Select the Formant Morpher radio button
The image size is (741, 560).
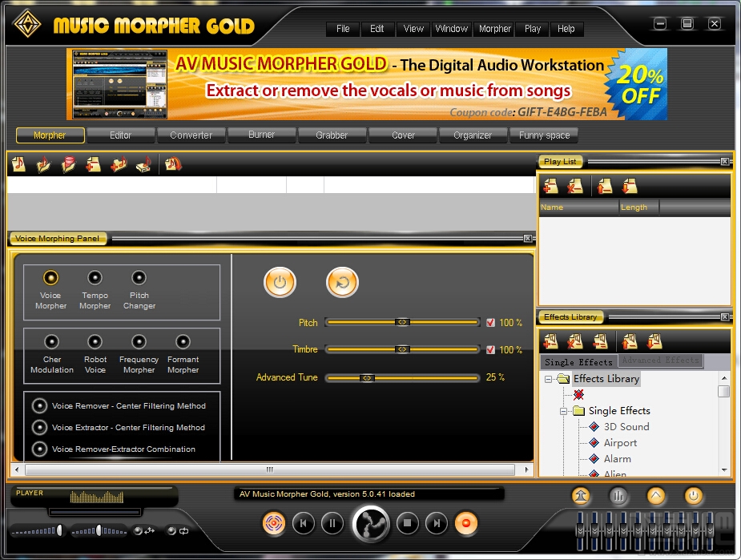tap(183, 341)
